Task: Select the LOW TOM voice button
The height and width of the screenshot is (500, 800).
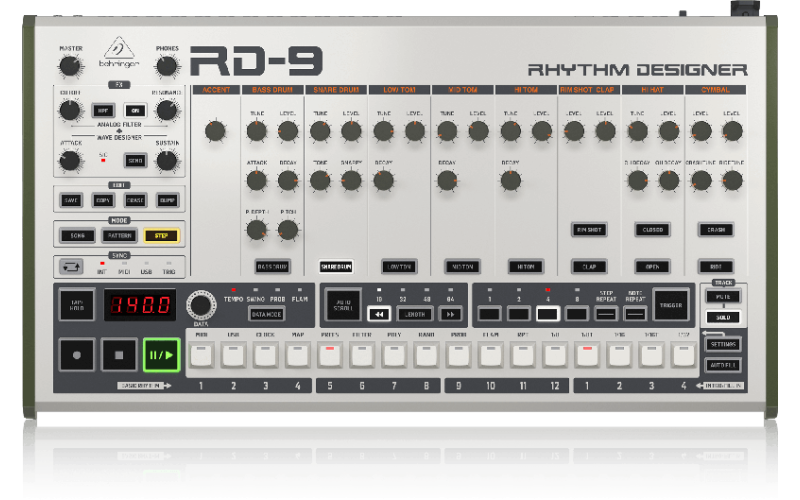Action: click(399, 267)
